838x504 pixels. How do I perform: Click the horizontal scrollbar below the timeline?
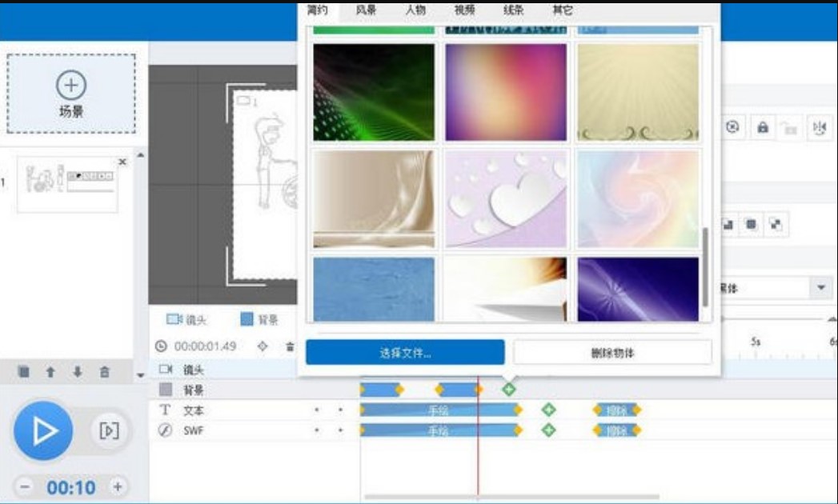(x=511, y=497)
